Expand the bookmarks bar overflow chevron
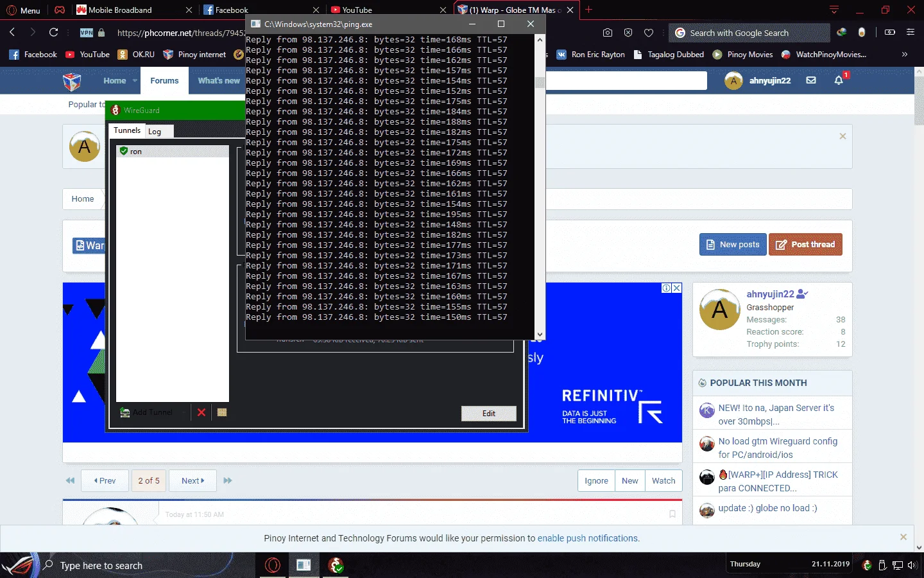Image resolution: width=924 pixels, height=578 pixels. pyautogui.click(x=905, y=55)
